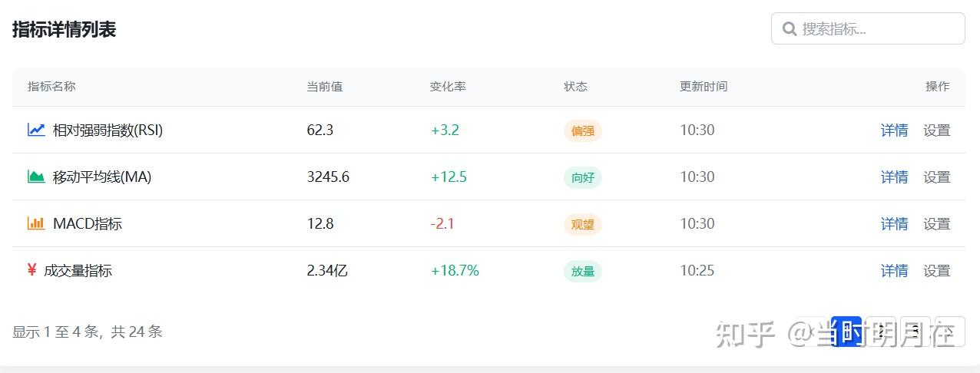Viewport: 980px width, 373px height.
Task: Click the yen icon beside 成交量指标
Action: pyautogui.click(x=31, y=270)
